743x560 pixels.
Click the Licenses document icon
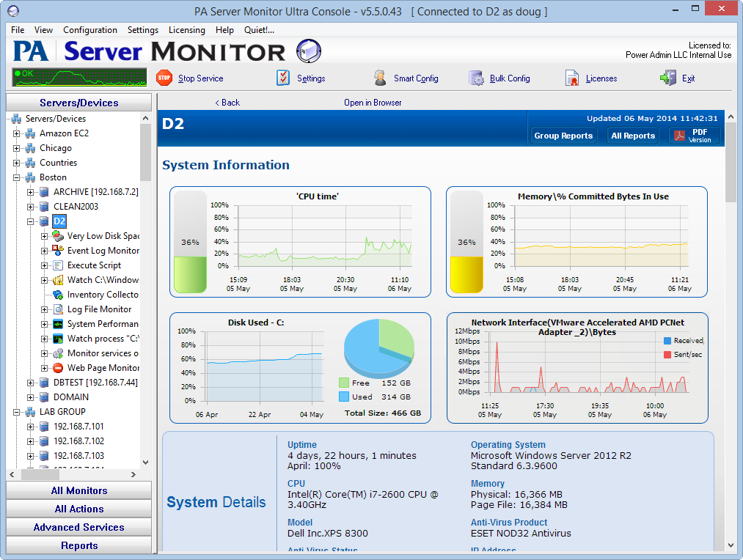(x=572, y=78)
